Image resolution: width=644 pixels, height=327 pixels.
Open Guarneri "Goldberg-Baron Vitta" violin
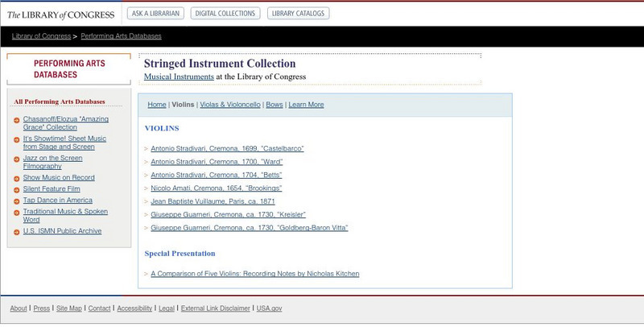click(250, 228)
